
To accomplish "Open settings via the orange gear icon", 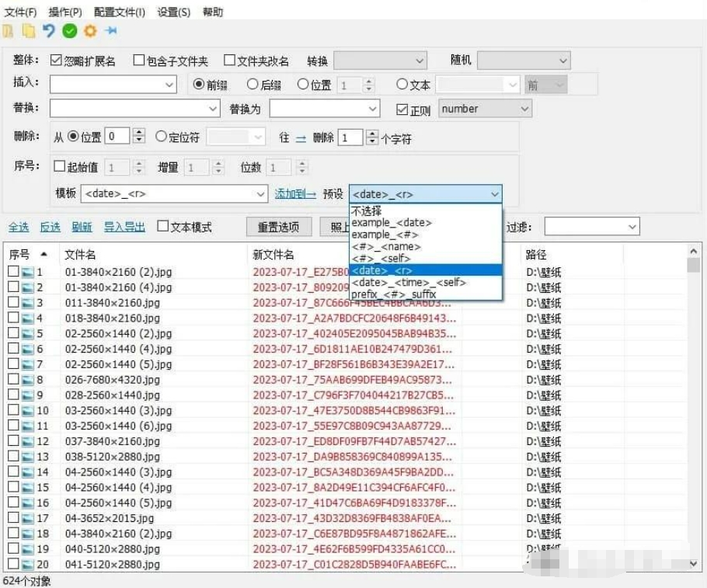I will (x=91, y=30).
